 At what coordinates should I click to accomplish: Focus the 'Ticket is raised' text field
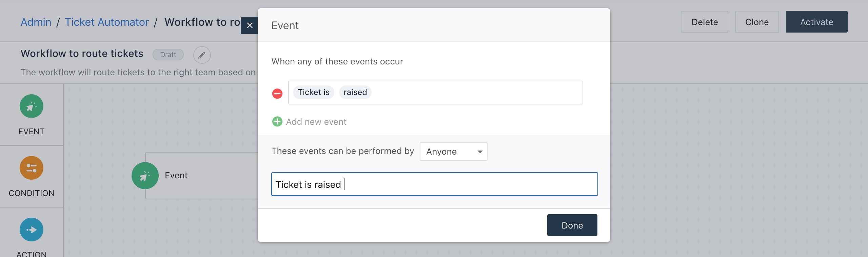[434, 184]
